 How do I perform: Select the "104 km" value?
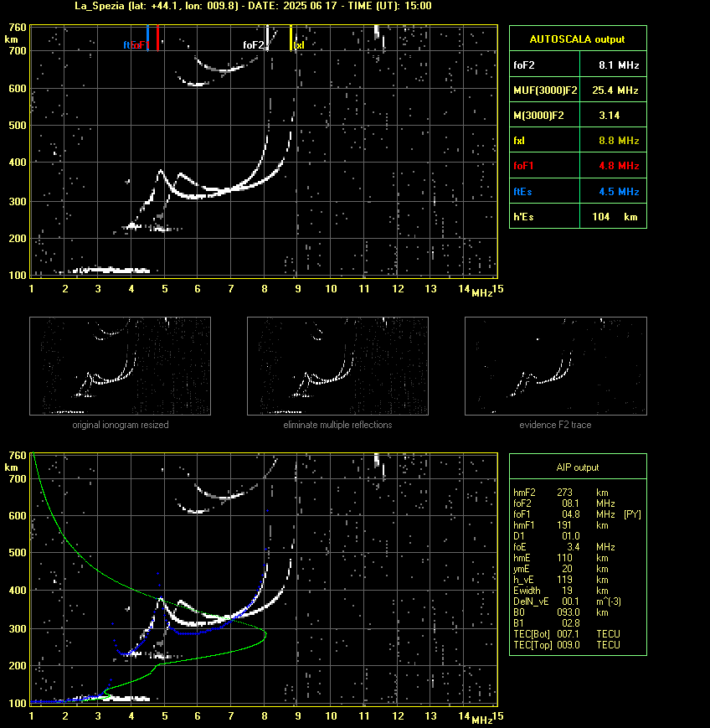pyautogui.click(x=615, y=217)
